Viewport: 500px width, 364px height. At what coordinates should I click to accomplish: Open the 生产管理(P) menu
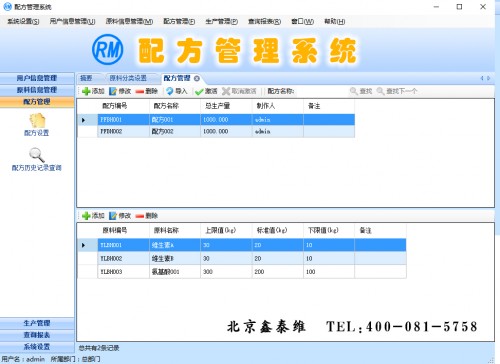tap(222, 22)
